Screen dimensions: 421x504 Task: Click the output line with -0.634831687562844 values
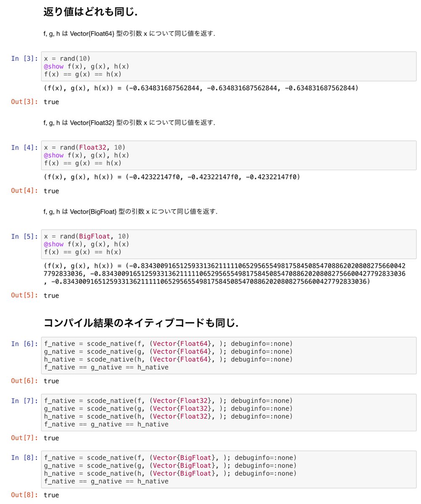[201, 88]
